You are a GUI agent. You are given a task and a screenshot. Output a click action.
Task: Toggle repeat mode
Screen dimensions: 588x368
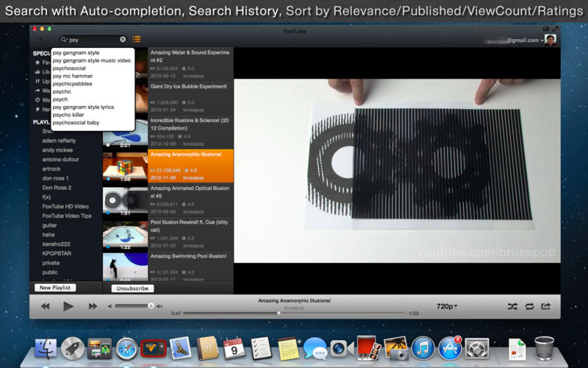click(529, 306)
